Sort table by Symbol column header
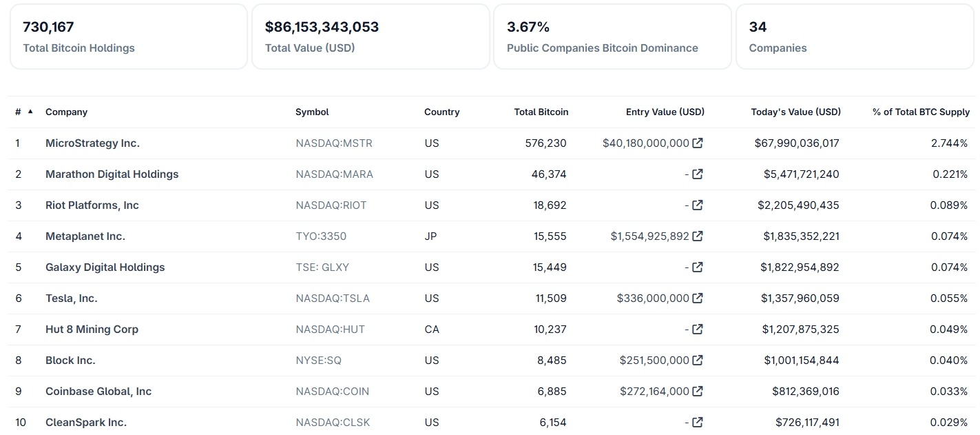The height and width of the screenshot is (435, 980). 312,112
